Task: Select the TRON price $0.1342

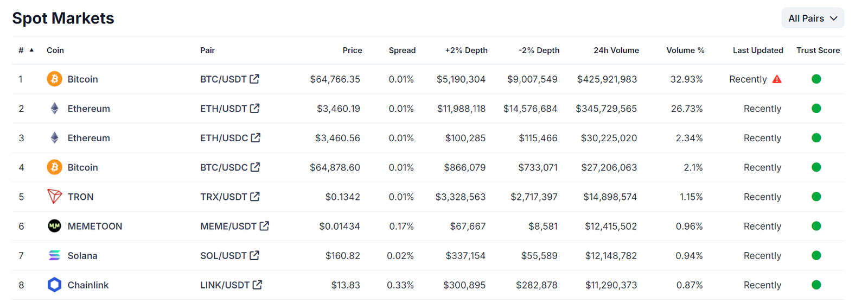Action: pyautogui.click(x=342, y=197)
